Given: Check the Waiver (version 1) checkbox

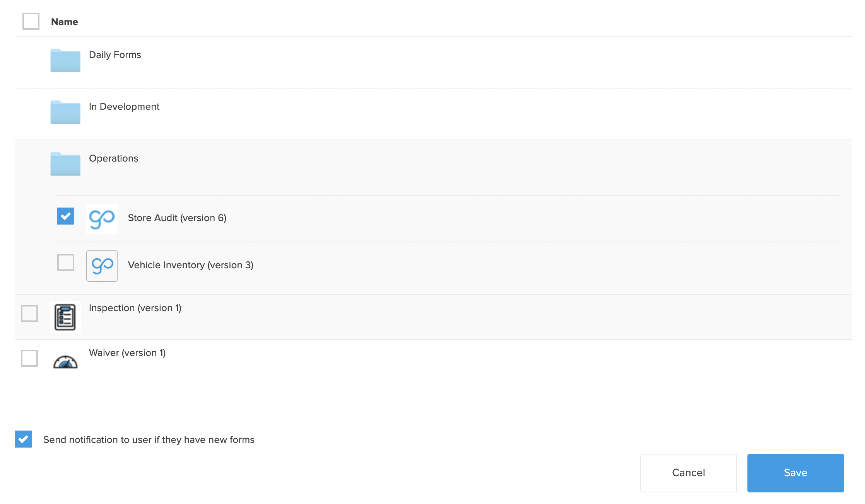Looking at the screenshot, I should click(x=29, y=358).
